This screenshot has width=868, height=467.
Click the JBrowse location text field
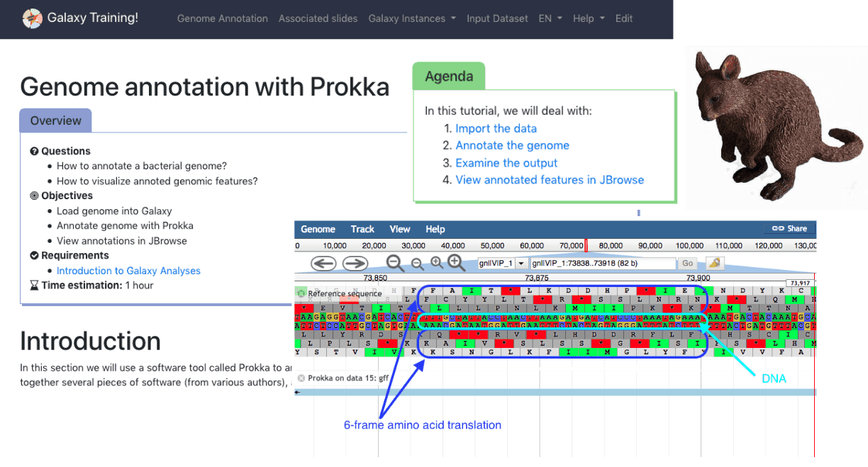tap(603, 264)
